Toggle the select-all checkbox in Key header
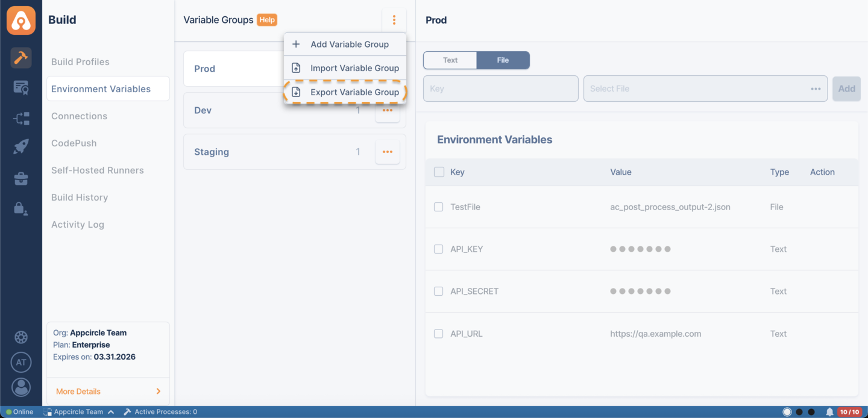The width and height of the screenshot is (868, 418). click(x=438, y=172)
